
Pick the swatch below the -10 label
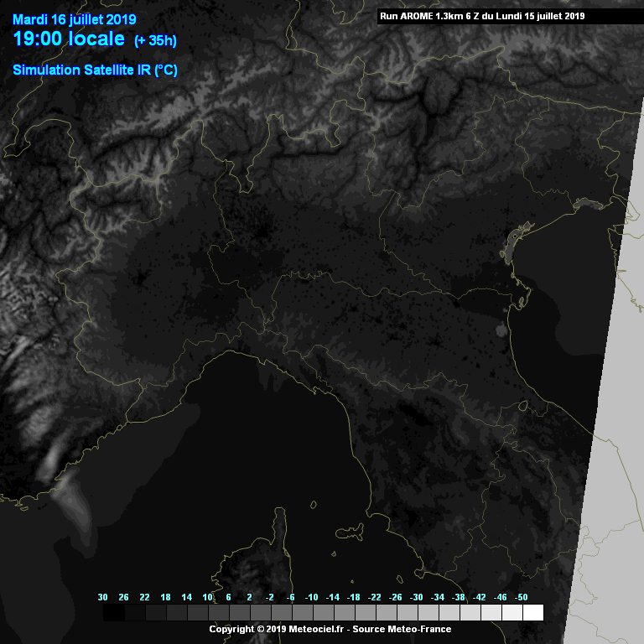tap(324, 612)
